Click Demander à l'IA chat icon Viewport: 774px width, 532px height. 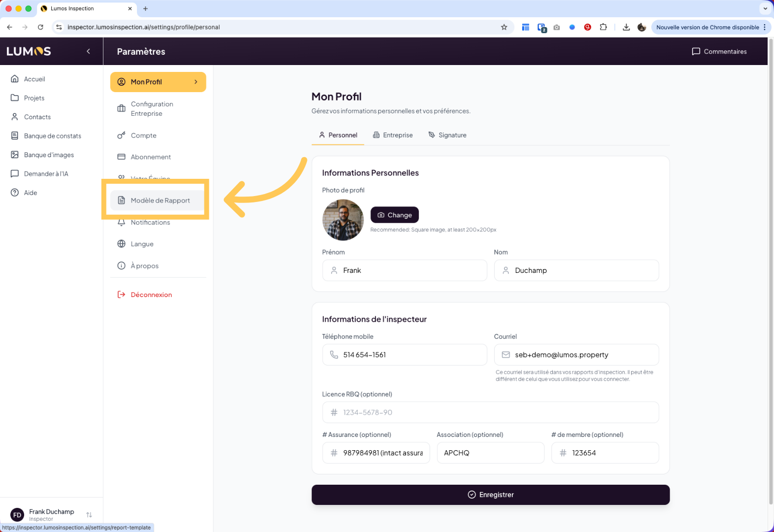pyautogui.click(x=15, y=174)
